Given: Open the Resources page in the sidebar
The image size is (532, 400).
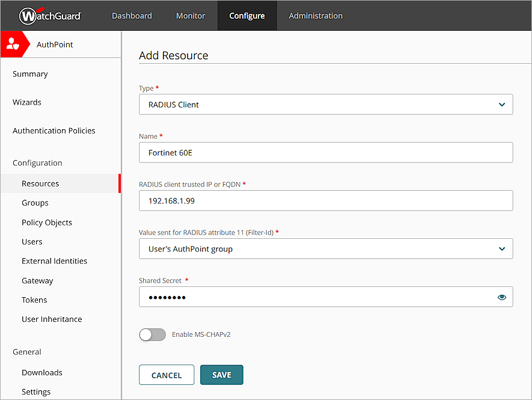Looking at the screenshot, I should click(40, 183).
